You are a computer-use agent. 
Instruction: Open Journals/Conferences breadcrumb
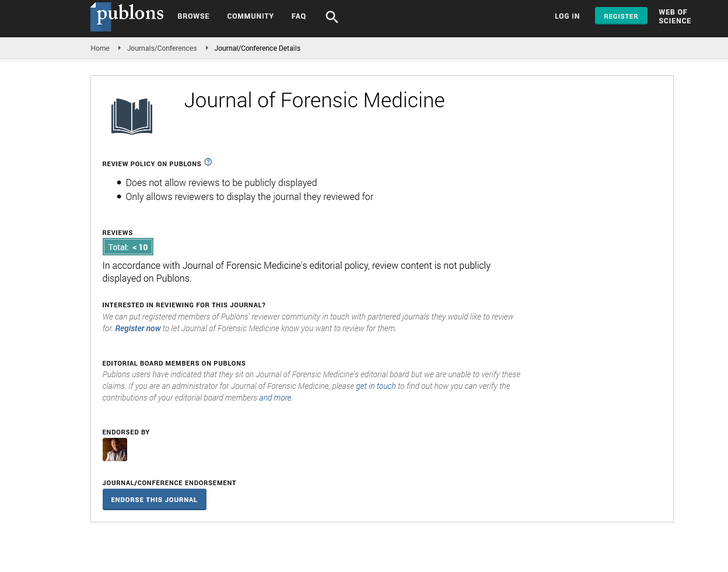coord(162,48)
